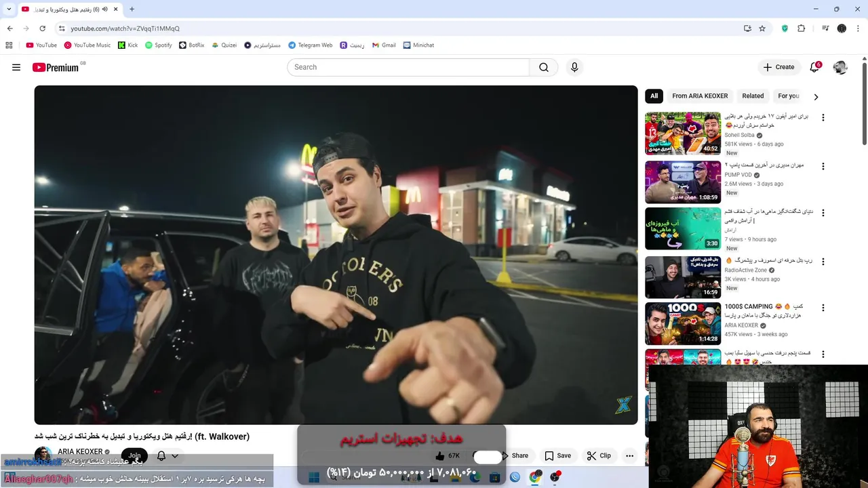The width and height of the screenshot is (868, 488).
Task: Bookmark this tab with star icon
Action: click(x=762, y=28)
